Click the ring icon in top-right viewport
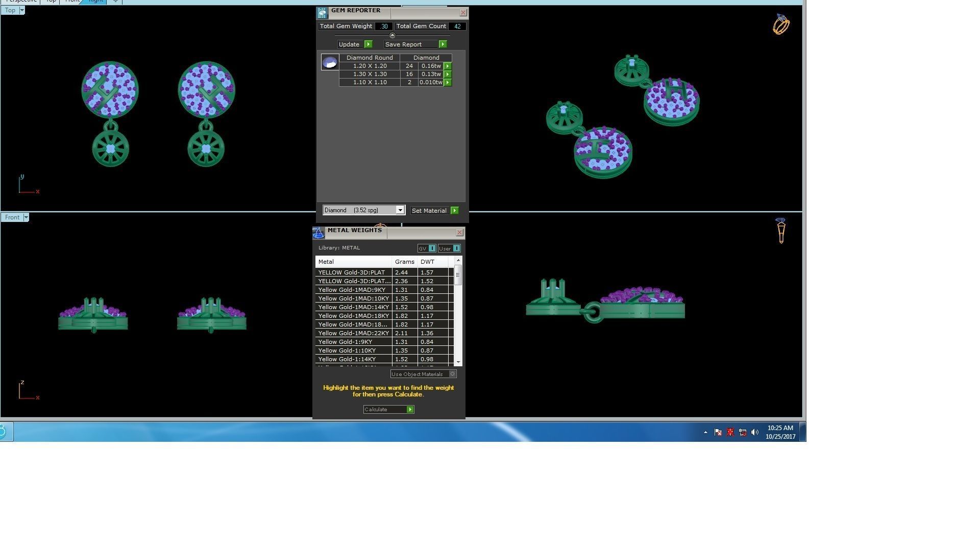Viewport: 980px width, 551px height. point(780,24)
